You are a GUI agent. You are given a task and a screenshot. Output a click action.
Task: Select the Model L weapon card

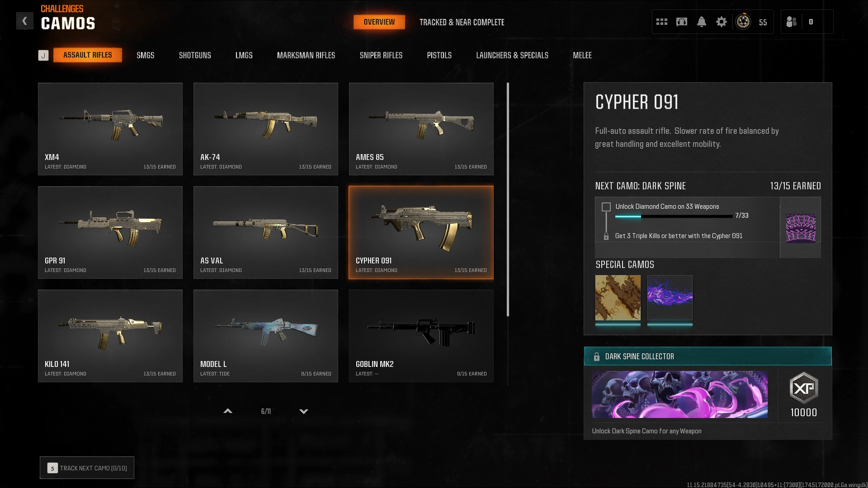pyautogui.click(x=266, y=336)
